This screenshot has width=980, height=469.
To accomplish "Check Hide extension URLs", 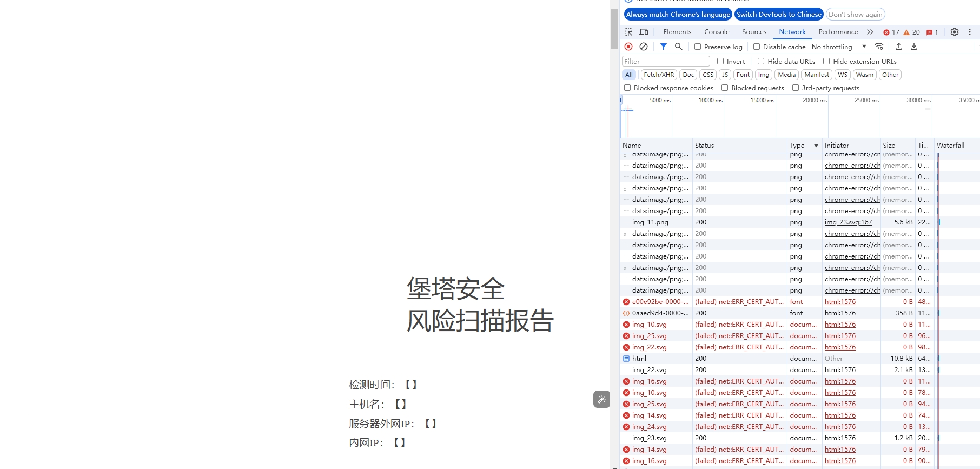I will (x=826, y=61).
